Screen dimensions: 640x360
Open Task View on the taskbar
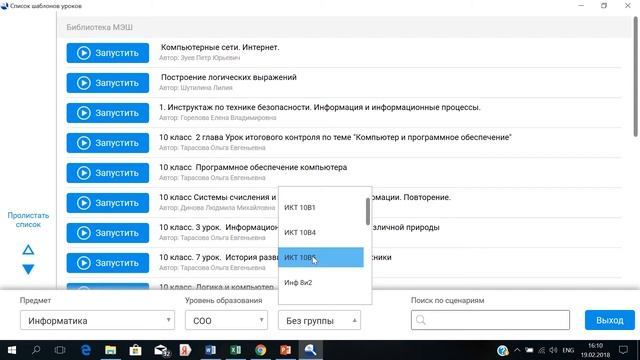[x=60, y=350]
